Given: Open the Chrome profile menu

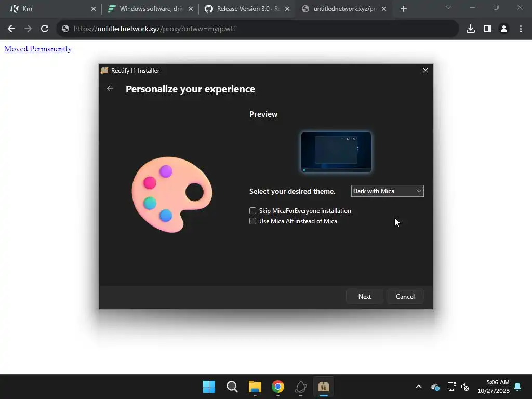Looking at the screenshot, I should 504,29.
